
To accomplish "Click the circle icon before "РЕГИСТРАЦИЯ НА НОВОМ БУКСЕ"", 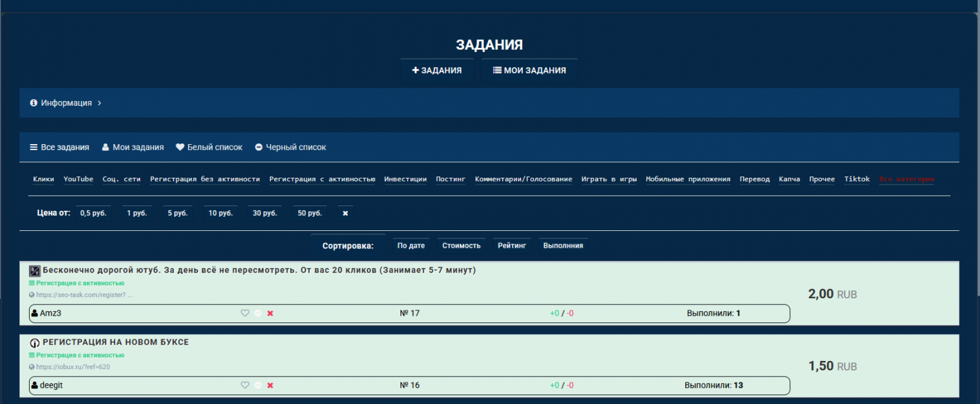I will pyautogui.click(x=34, y=343).
